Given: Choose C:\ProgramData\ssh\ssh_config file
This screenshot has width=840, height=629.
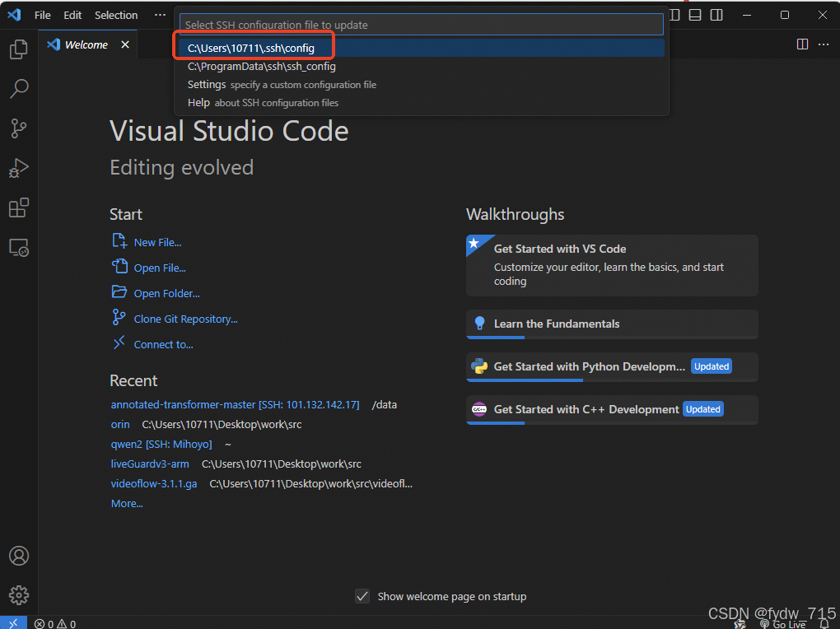Looking at the screenshot, I should tap(422, 67).
